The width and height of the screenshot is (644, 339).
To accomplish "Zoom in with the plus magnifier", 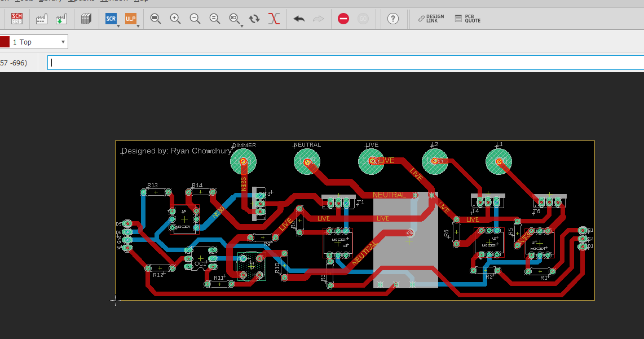I will [175, 19].
